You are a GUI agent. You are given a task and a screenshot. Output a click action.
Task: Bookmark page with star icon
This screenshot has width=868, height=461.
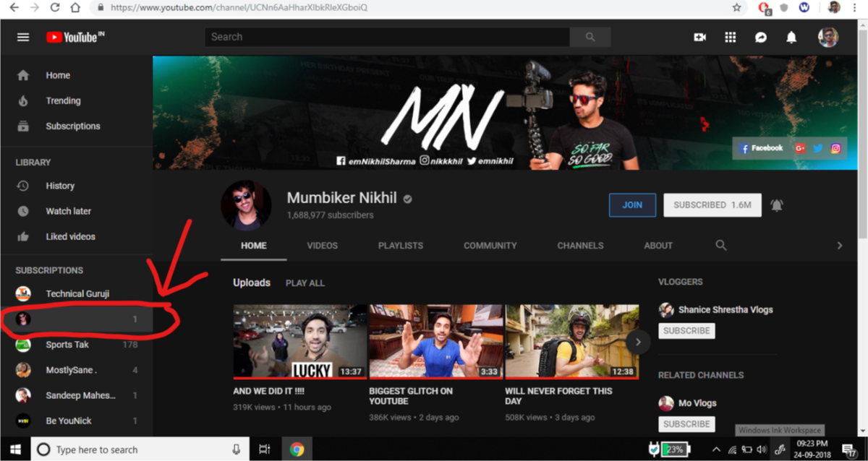736,7
